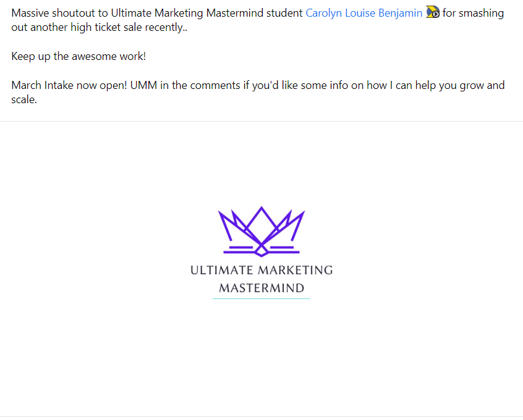This screenshot has width=523, height=420.
Task: Click the 'Keep up the awesome work!' line
Action: pyautogui.click(x=79, y=56)
